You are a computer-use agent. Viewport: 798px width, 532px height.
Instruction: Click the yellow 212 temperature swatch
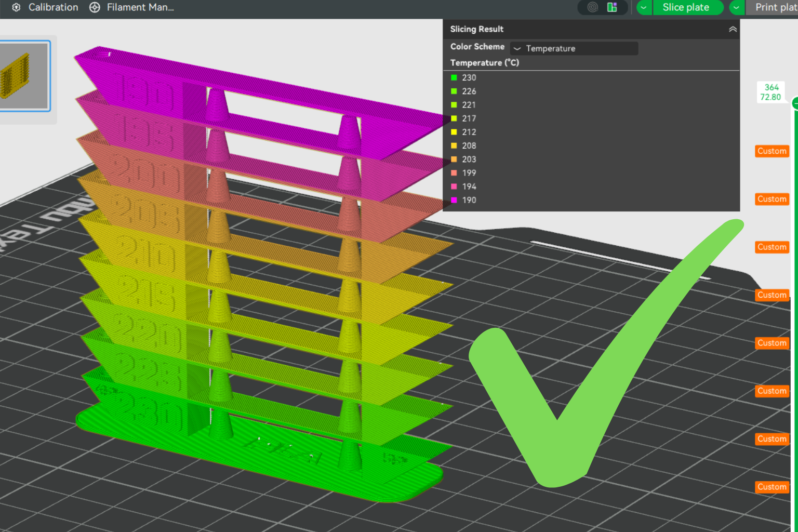(454, 132)
